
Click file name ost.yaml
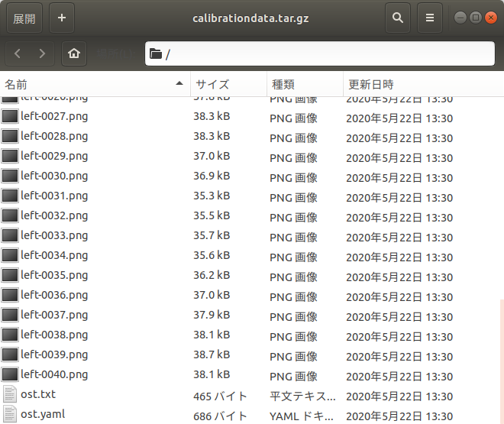pos(43,414)
